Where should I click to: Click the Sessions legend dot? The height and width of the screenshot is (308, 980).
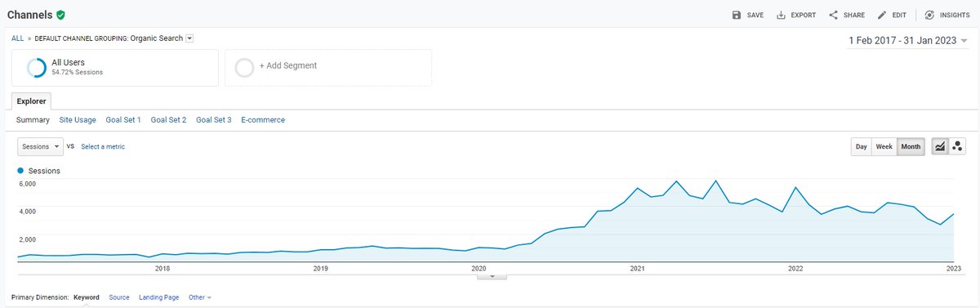[x=20, y=171]
